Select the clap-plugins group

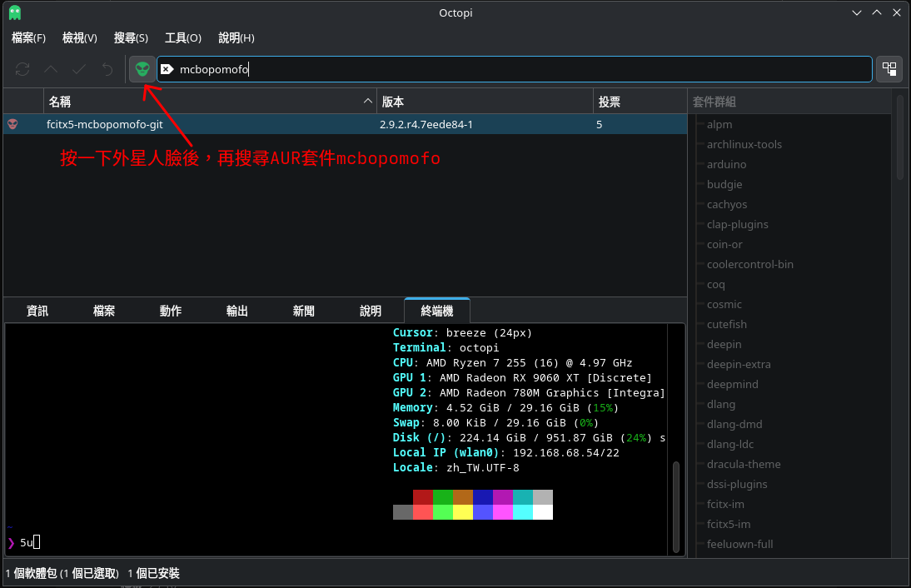coord(737,224)
